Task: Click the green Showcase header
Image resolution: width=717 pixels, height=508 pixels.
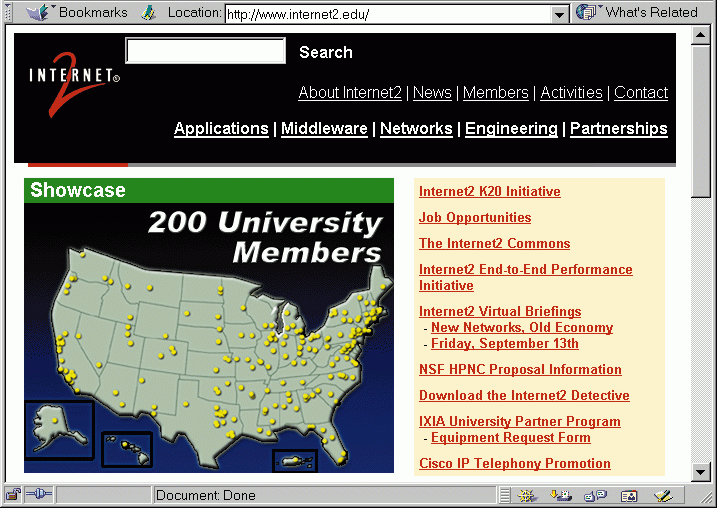Action: (x=209, y=190)
